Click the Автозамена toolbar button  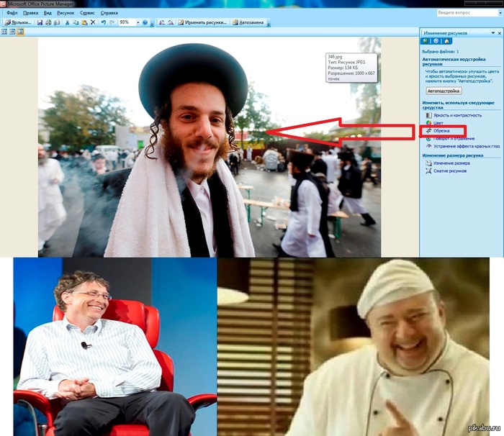click(x=248, y=22)
